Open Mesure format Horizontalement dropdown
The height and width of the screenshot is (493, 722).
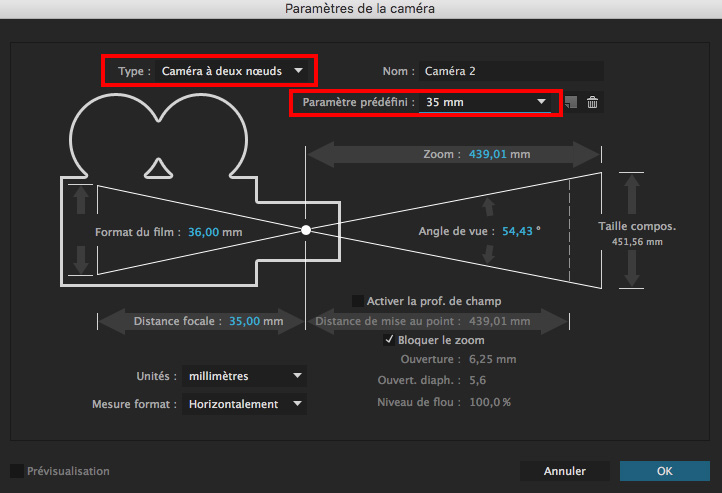(x=243, y=404)
